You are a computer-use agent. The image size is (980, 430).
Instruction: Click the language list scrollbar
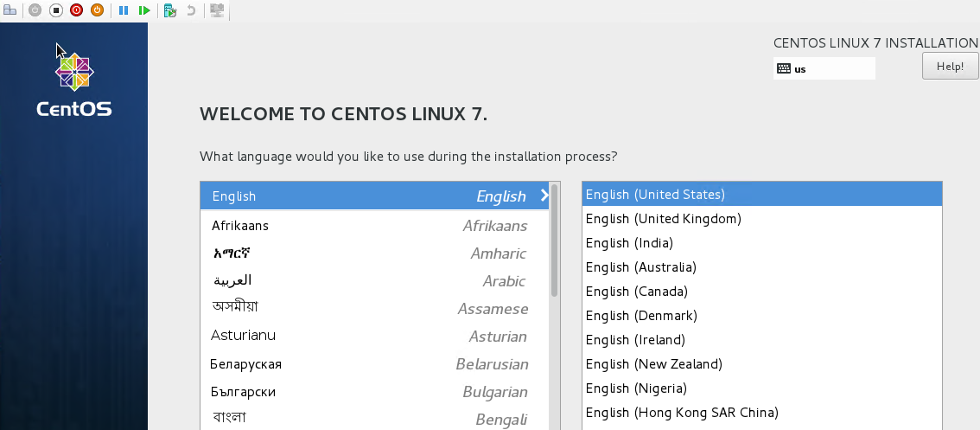(554, 241)
